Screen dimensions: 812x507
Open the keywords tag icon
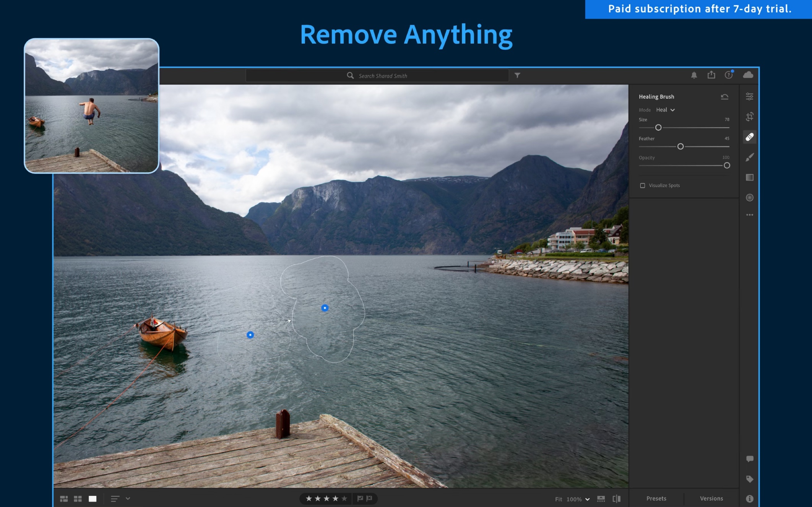749,479
